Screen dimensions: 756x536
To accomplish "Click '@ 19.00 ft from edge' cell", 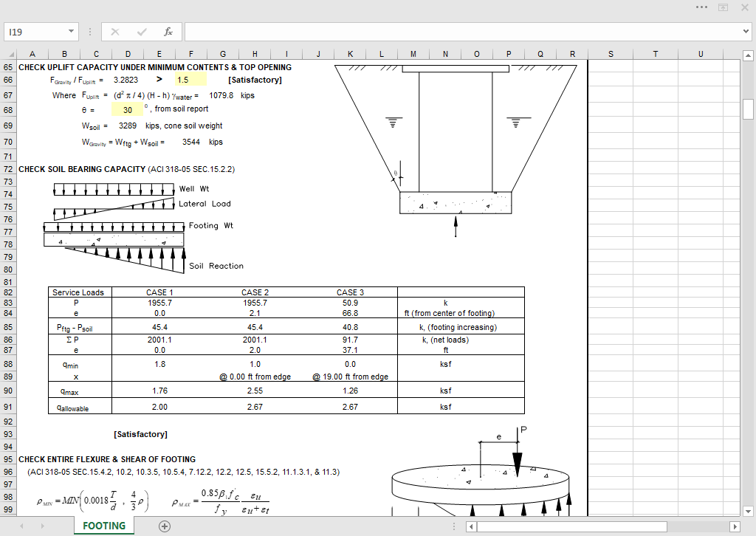I will point(350,377).
